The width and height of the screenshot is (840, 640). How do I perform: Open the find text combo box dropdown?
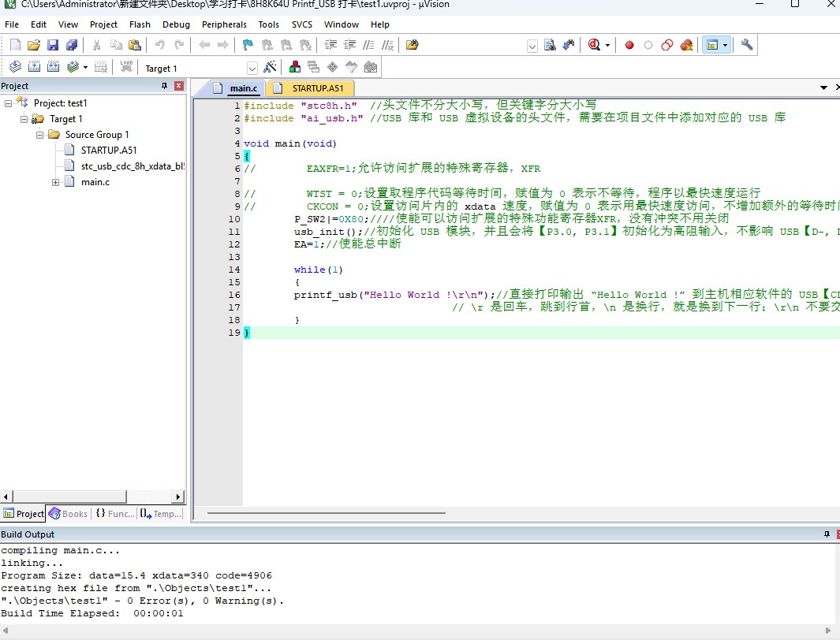(x=532, y=46)
